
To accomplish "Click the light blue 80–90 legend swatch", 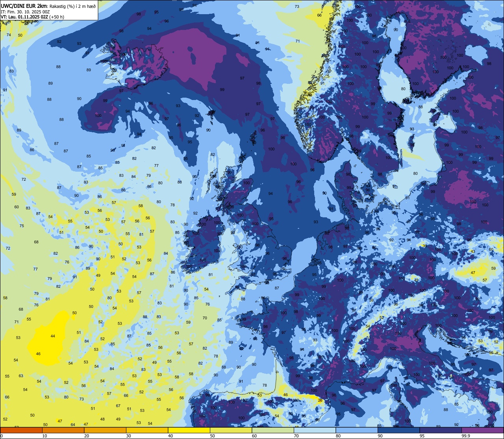I will pyautogui.click(x=357, y=430).
